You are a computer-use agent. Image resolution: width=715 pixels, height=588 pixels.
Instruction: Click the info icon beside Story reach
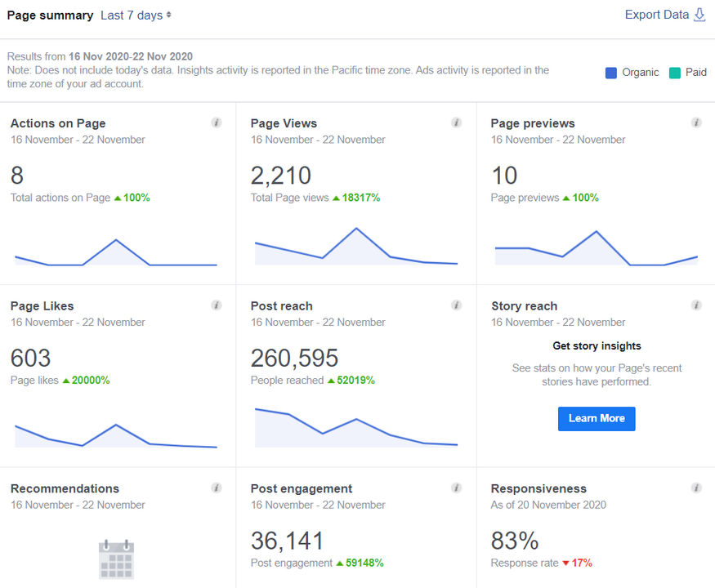click(x=696, y=305)
